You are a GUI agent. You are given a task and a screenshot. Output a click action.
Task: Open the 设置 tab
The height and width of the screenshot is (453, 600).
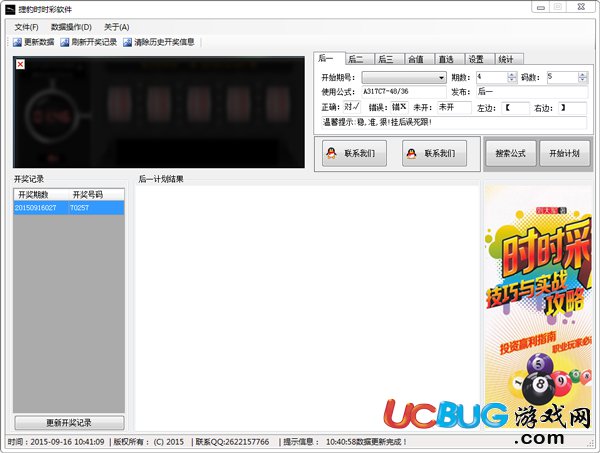(479, 59)
